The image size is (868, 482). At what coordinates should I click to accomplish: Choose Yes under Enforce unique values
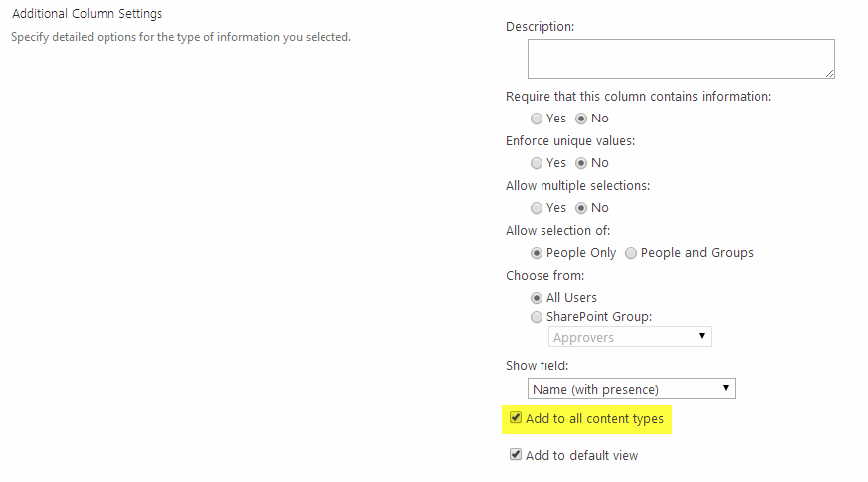pos(537,163)
